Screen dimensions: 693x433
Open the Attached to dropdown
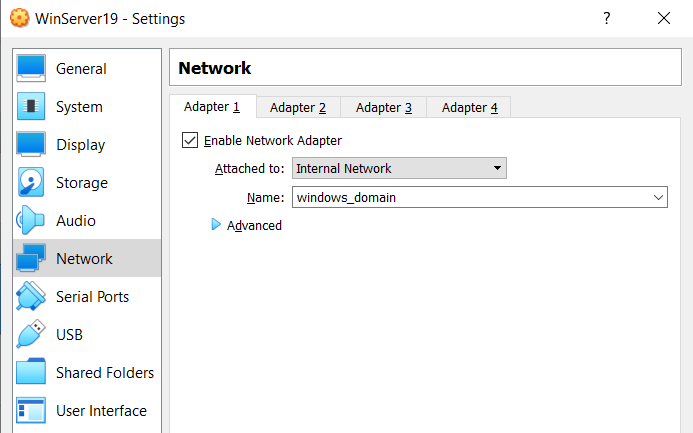click(x=399, y=169)
